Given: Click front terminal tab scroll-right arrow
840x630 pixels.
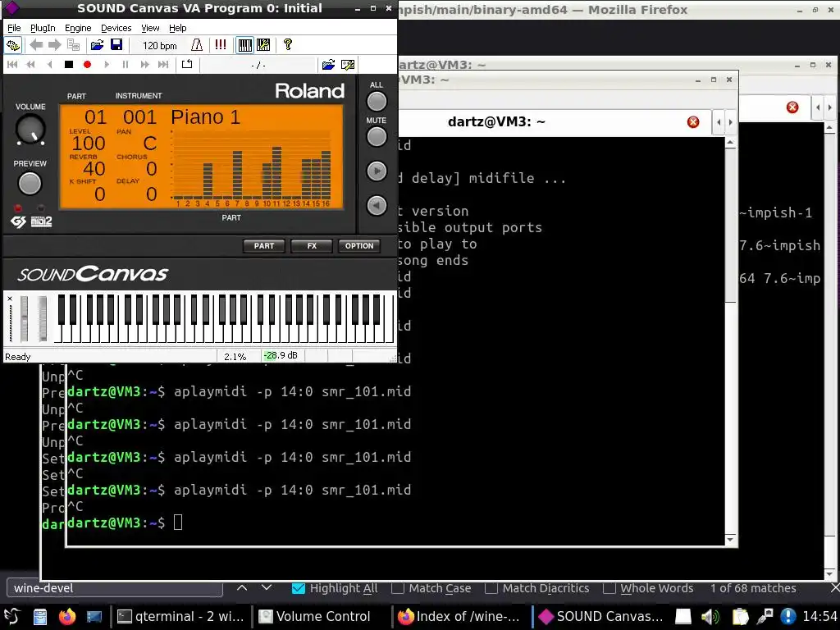Looking at the screenshot, I should 730,122.
